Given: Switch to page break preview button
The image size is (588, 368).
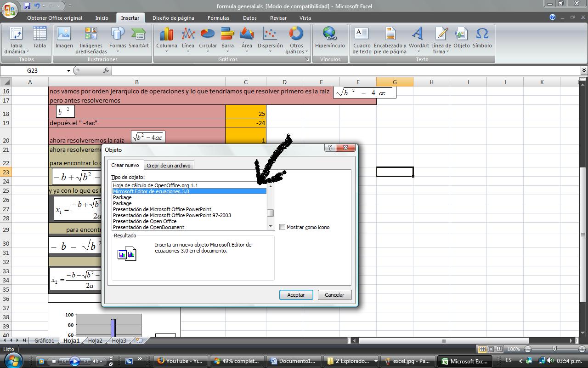Looking at the screenshot, I should tap(499, 349).
